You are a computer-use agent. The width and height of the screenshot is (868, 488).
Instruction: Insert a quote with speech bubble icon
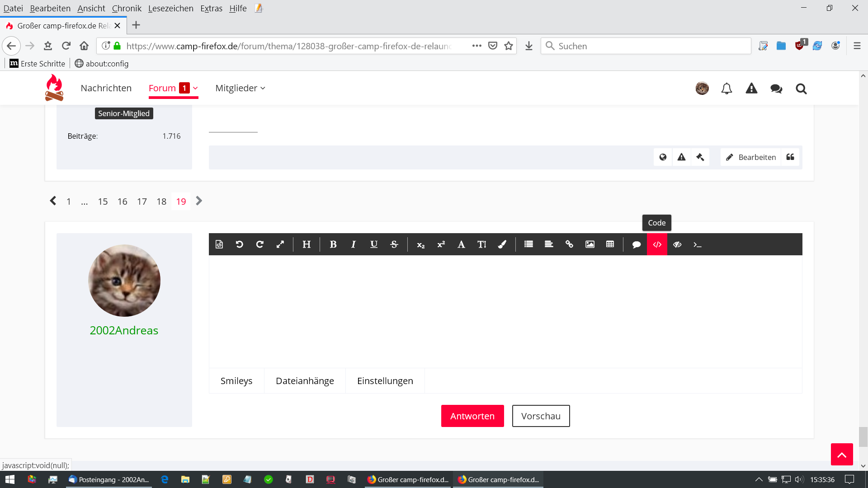(x=637, y=244)
